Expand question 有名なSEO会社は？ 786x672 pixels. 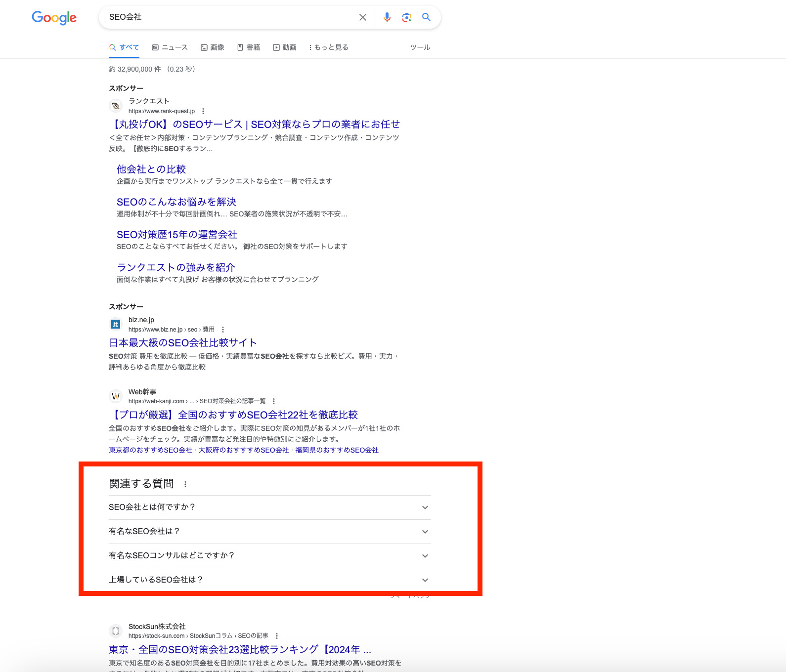pyautogui.click(x=269, y=532)
